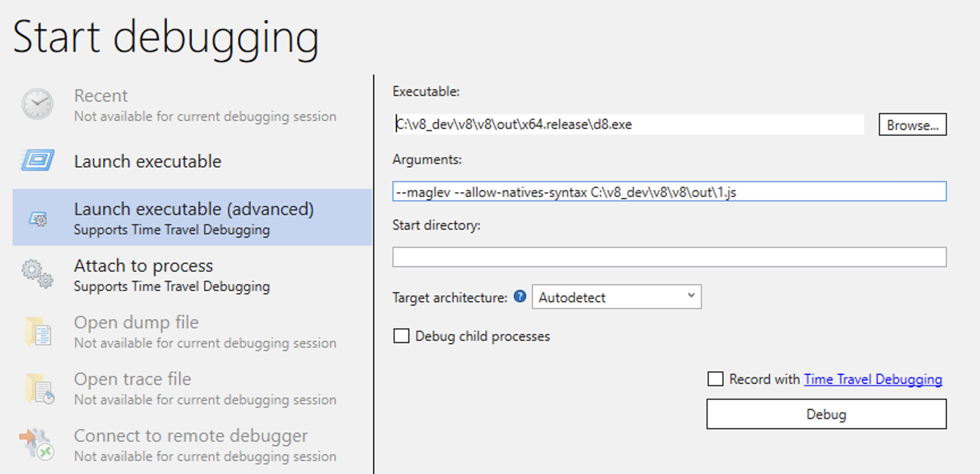Open the Target architecture Autodetect dropdown
The width and height of the screenshot is (980, 474).
pos(616,297)
